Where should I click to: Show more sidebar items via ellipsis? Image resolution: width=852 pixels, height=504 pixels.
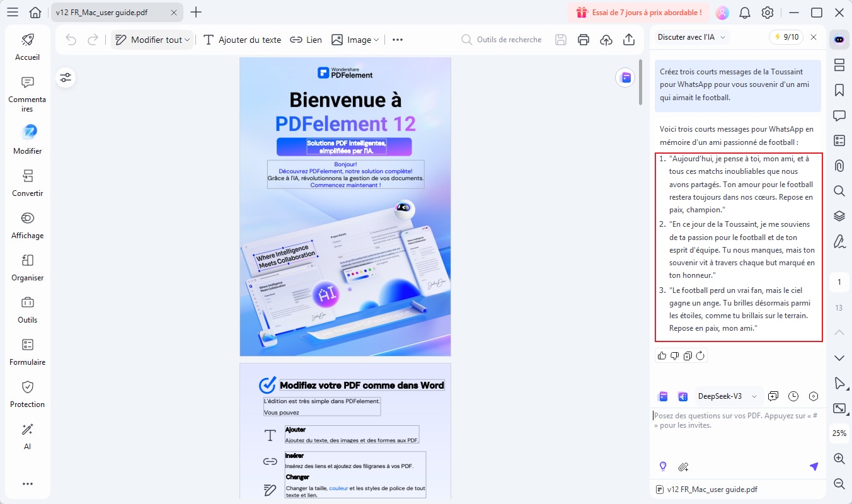pos(28,484)
